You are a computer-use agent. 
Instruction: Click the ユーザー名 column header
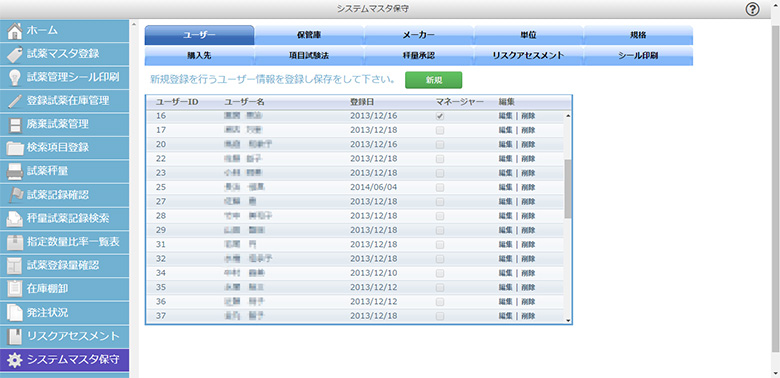point(244,102)
